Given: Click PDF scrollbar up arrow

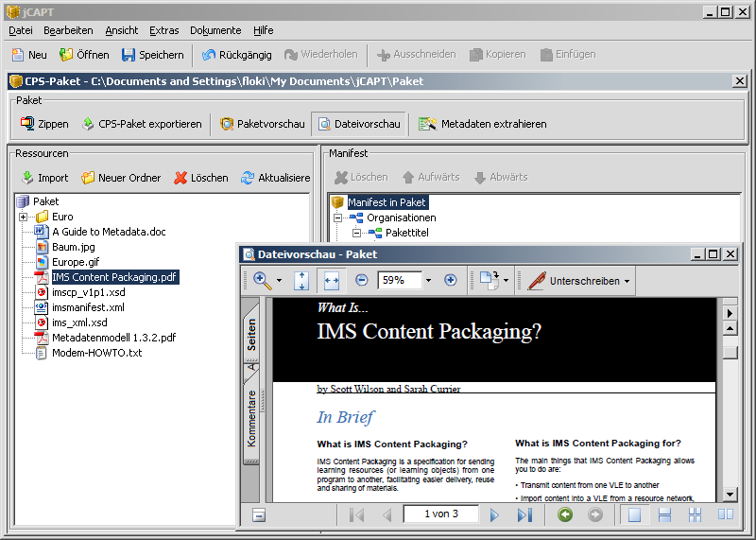Looking at the screenshot, I should [x=730, y=329].
